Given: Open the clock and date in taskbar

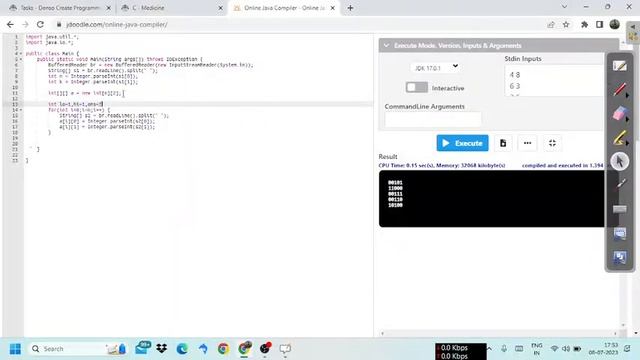Looking at the screenshot, I should 604,349.
